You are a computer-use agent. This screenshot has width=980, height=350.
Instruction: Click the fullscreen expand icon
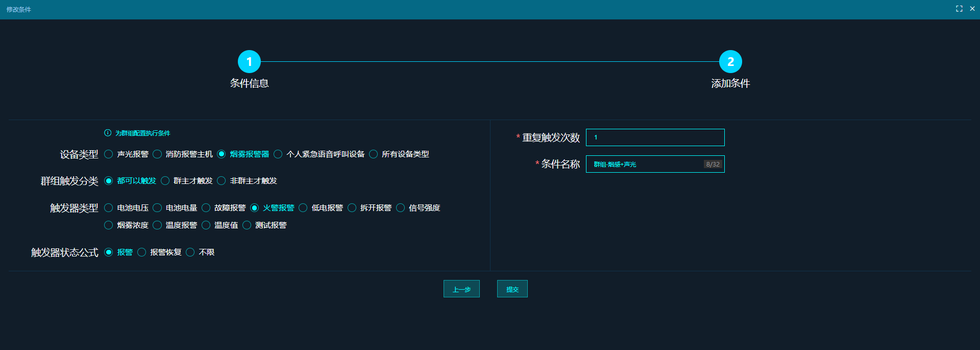pyautogui.click(x=959, y=9)
